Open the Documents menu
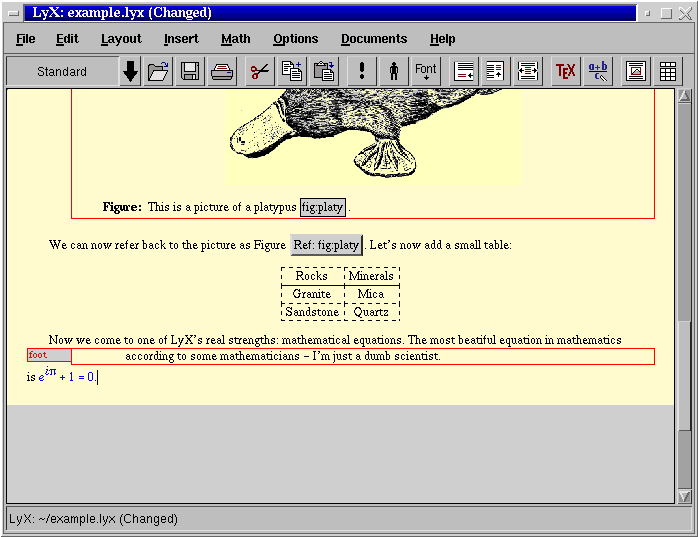This screenshot has width=698, height=537. 374,39
